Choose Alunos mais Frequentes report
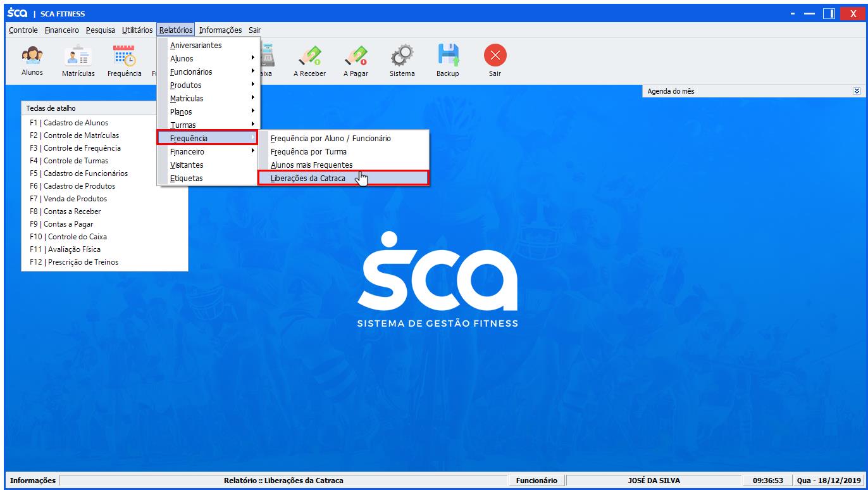The width and height of the screenshot is (868, 490). coord(344,165)
